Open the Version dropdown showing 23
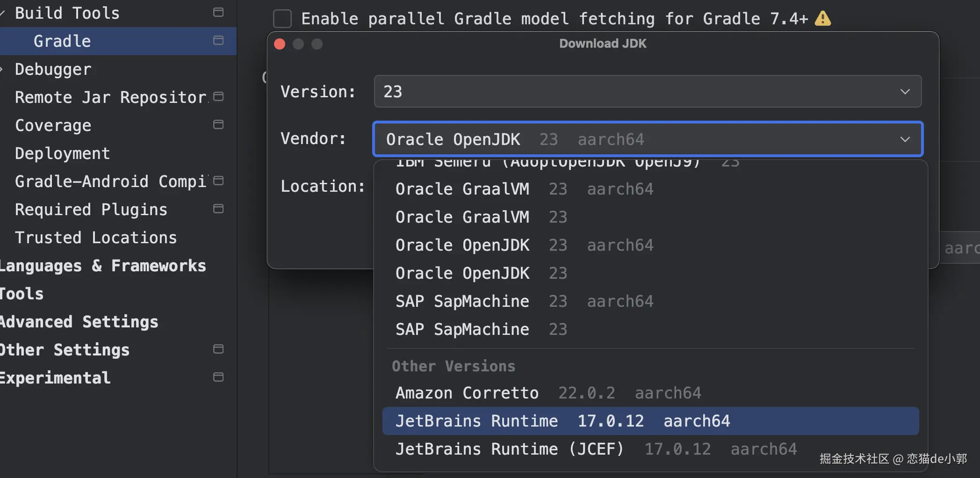 click(648, 92)
